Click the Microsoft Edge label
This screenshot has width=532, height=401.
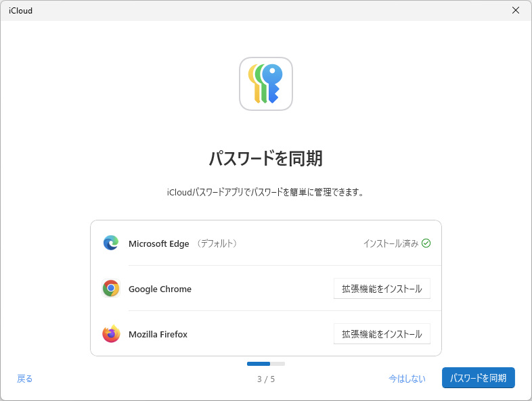tap(159, 243)
